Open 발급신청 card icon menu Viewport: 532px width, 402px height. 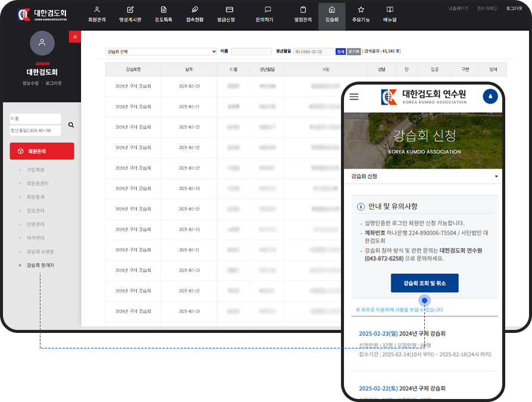tap(226, 15)
